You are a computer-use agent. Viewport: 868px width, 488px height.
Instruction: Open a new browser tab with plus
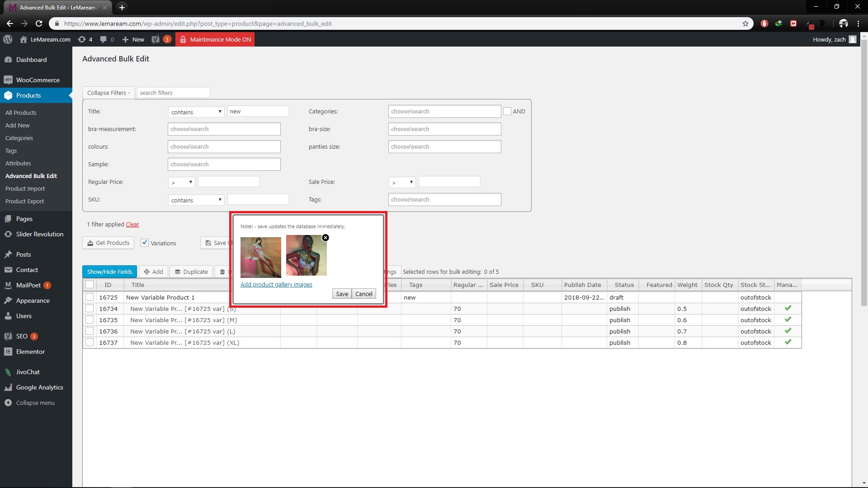coord(122,7)
